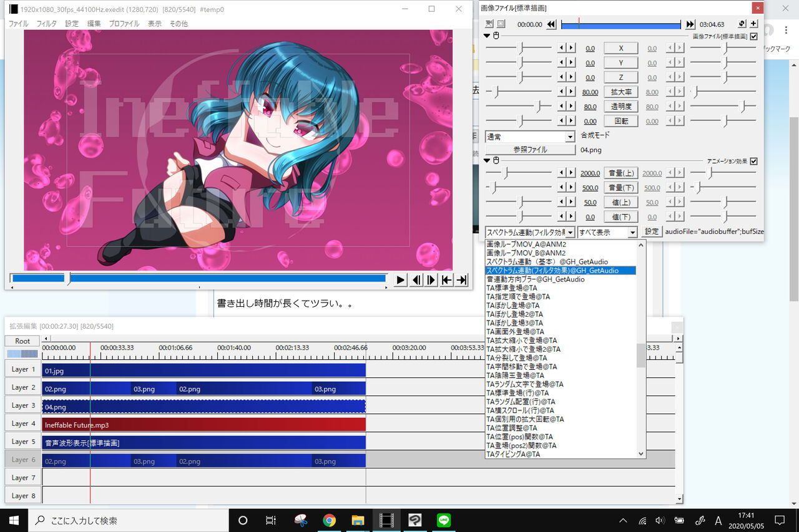Open volume control in system tray

coord(660,520)
